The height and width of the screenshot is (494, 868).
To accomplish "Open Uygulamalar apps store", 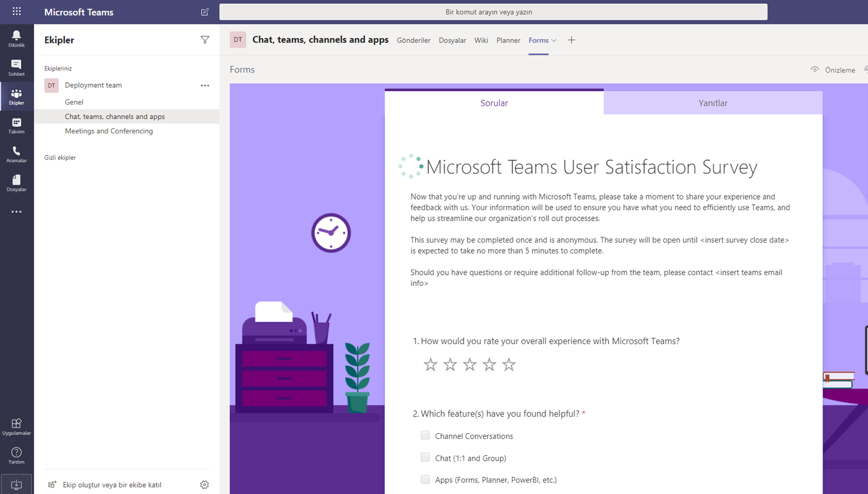I will point(17,427).
